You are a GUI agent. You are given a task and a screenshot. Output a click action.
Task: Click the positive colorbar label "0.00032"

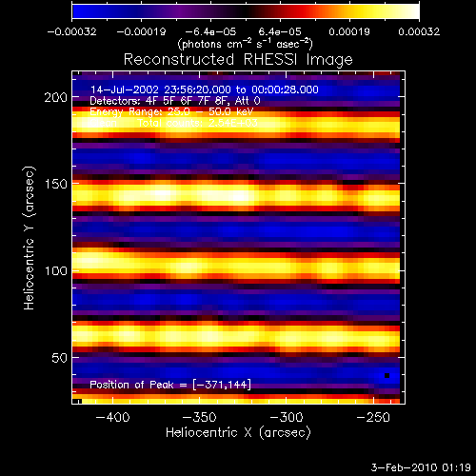tap(419, 31)
